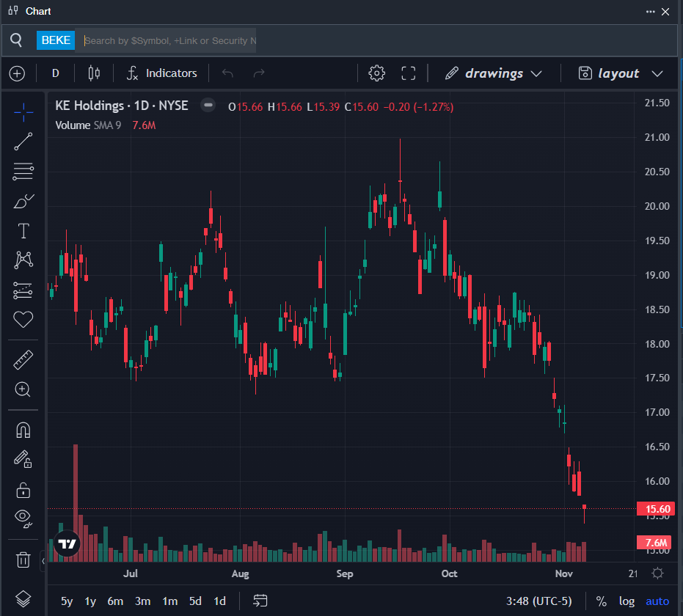This screenshot has height=616, width=683.
Task: Expand the layout dropdown arrow
Action: click(x=657, y=73)
